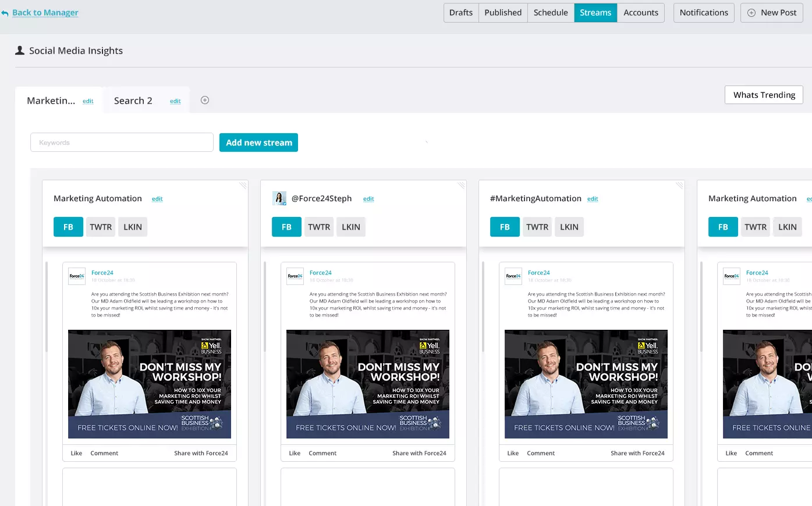Open Notifications
The image size is (812, 506).
click(x=704, y=13)
